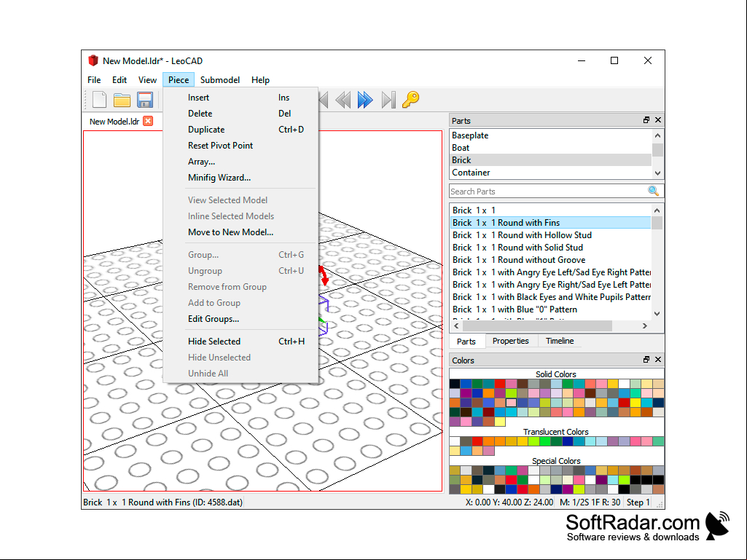Pick the outlined light pink Solid Colors swatch

pos(511,403)
